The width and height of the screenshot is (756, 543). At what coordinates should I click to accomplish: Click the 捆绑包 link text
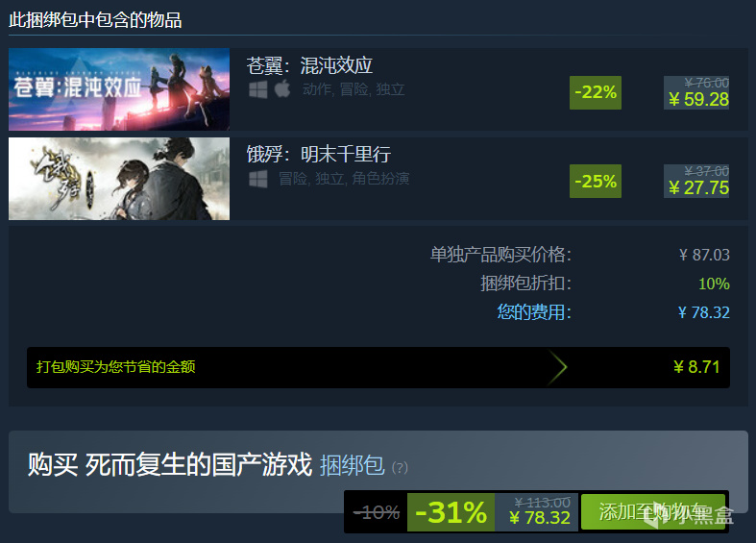click(x=353, y=466)
